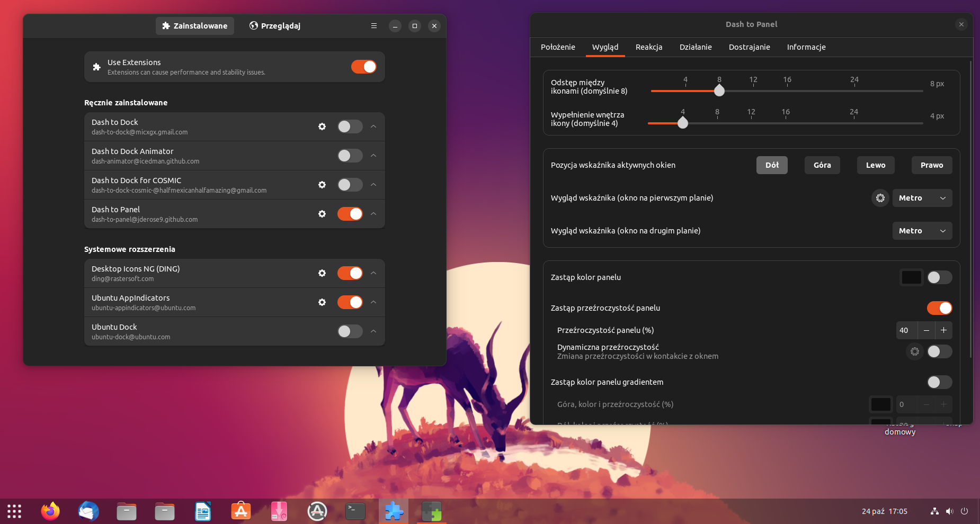980x524 pixels.
Task: Disable the Dash to Panel extension switch
Action: pos(350,214)
